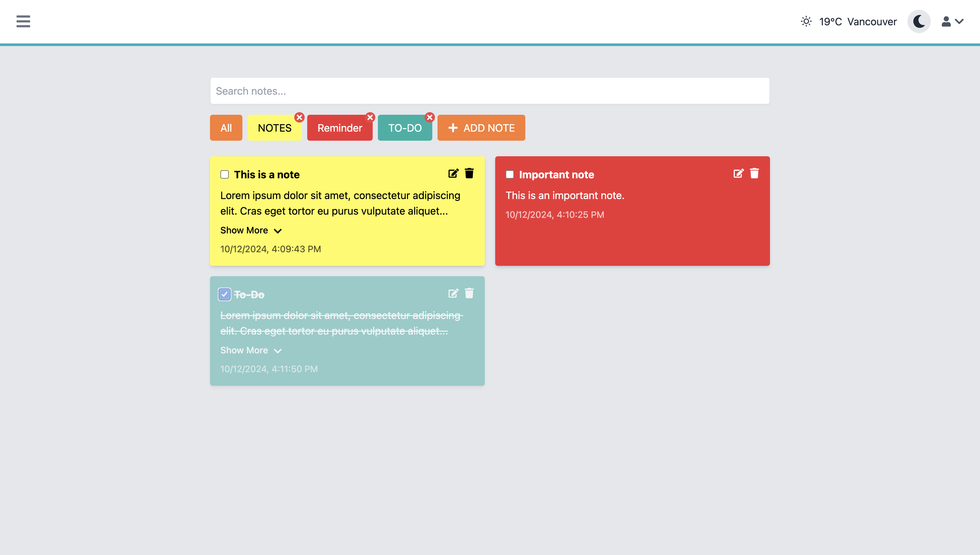Screen dimensions: 980x555
Task: Filter by NOTES category
Action: click(x=274, y=128)
